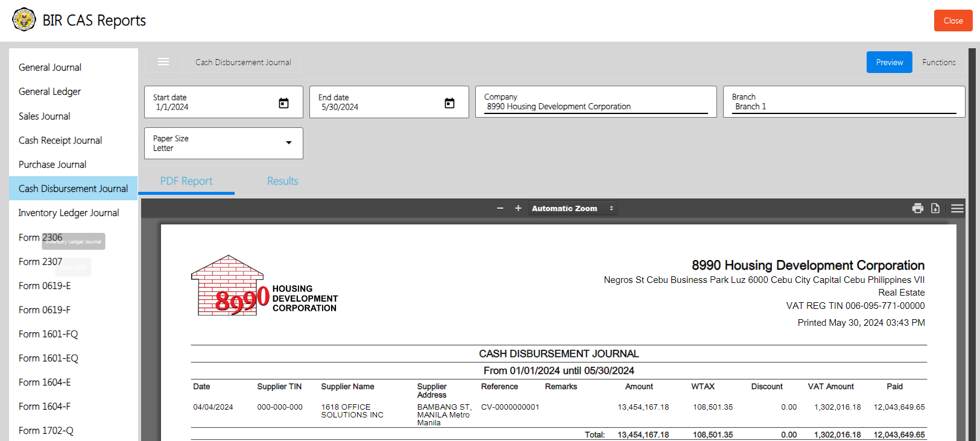Click the Company input field
980x441 pixels.
pyautogui.click(x=596, y=101)
